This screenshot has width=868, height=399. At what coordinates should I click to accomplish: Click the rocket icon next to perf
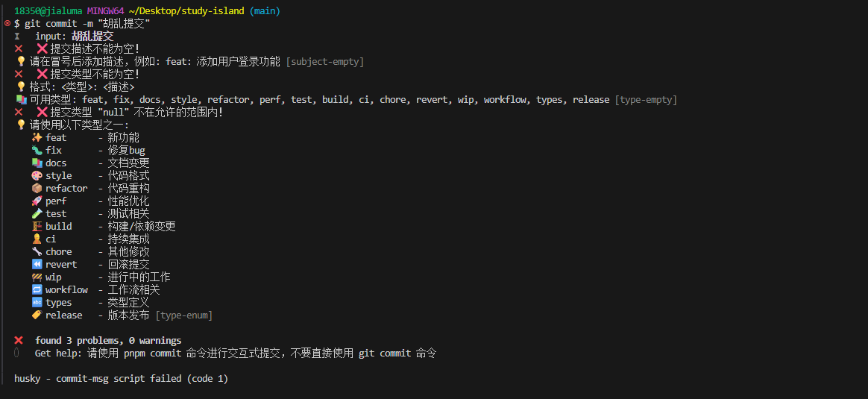tap(37, 201)
